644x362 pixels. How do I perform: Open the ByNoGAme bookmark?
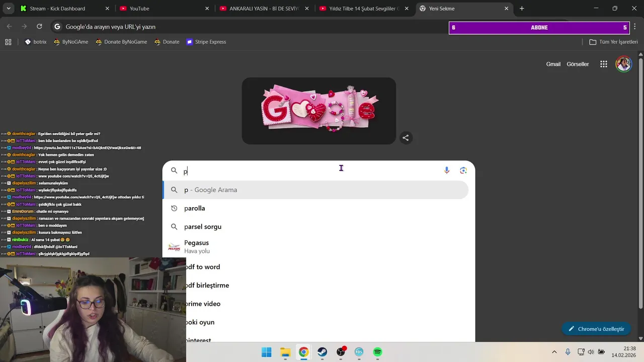(x=71, y=42)
